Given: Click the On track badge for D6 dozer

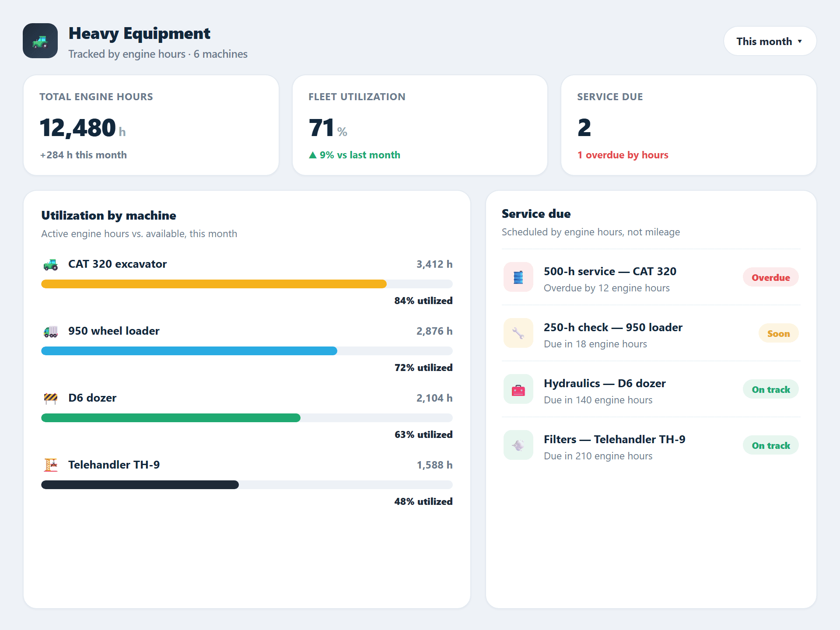Looking at the screenshot, I should (x=770, y=389).
